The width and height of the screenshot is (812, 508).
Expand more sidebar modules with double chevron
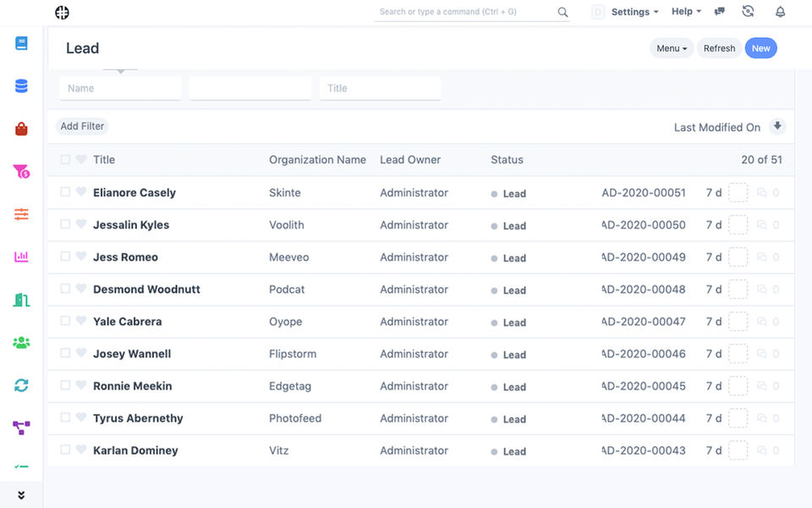coord(21,495)
